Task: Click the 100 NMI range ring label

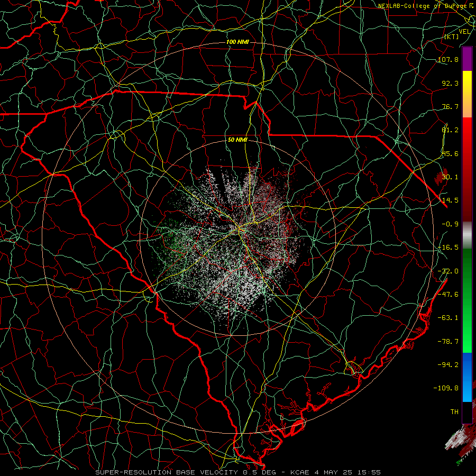Action: click(237, 42)
